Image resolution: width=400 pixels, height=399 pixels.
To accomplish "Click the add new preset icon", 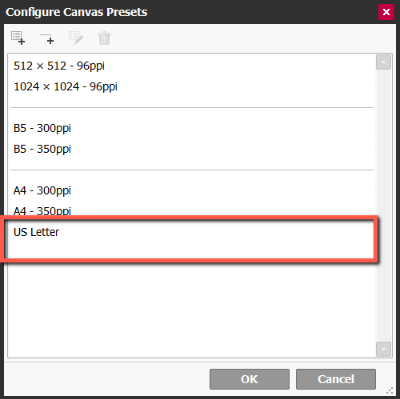I will 18,38.
